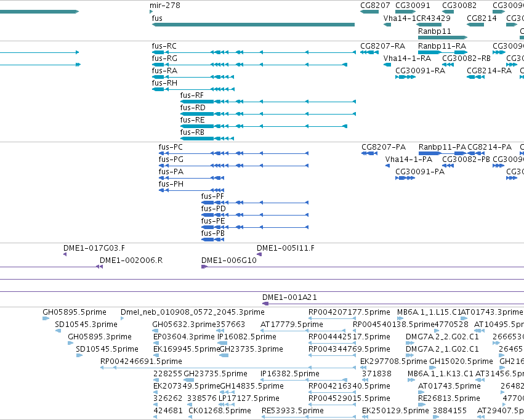Select the CG8207 gene feature
524x420 pixels.
(x=369, y=12)
